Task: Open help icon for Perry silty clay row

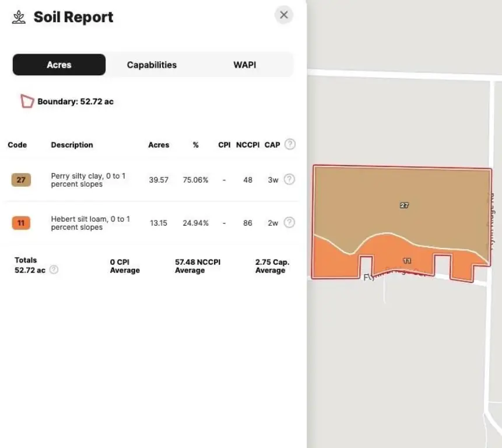Action: click(x=289, y=180)
